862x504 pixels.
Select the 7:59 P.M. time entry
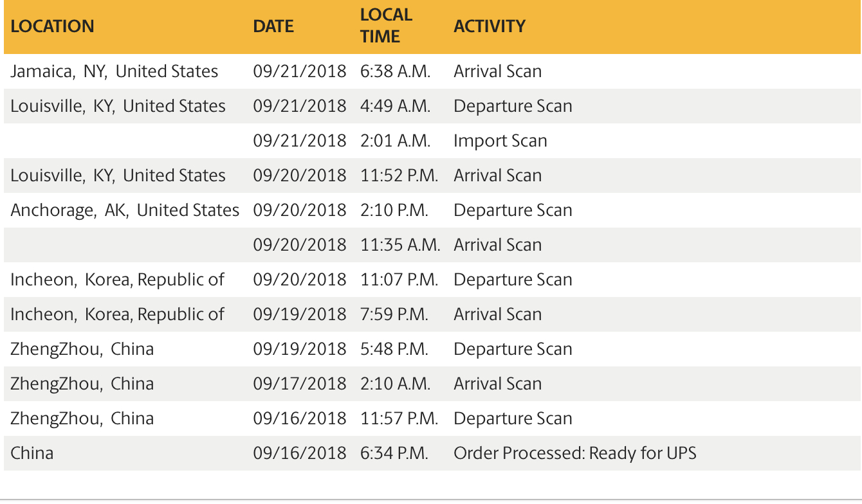(394, 314)
